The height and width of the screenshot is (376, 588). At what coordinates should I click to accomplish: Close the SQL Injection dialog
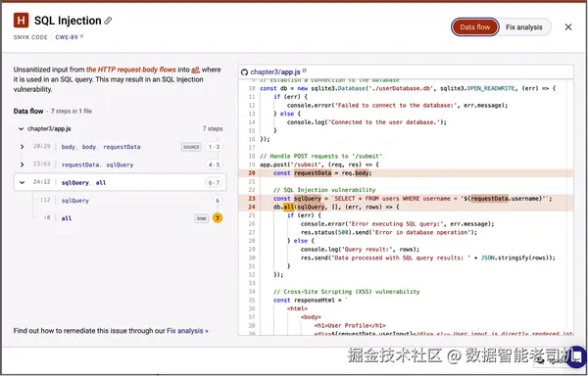coord(568,27)
